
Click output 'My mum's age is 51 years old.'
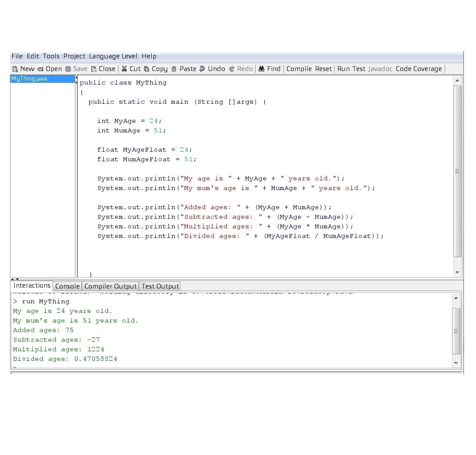coord(76,320)
